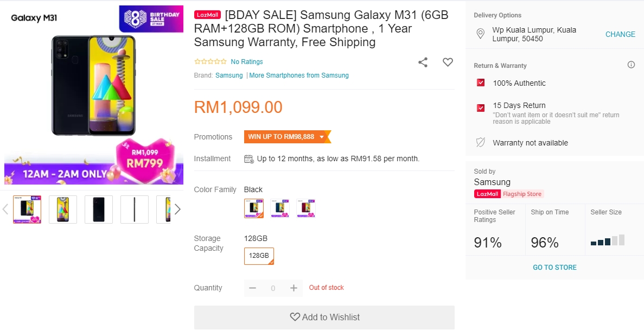The image size is (644, 336).
Task: Click the quantity minus button
Action: pyautogui.click(x=252, y=288)
